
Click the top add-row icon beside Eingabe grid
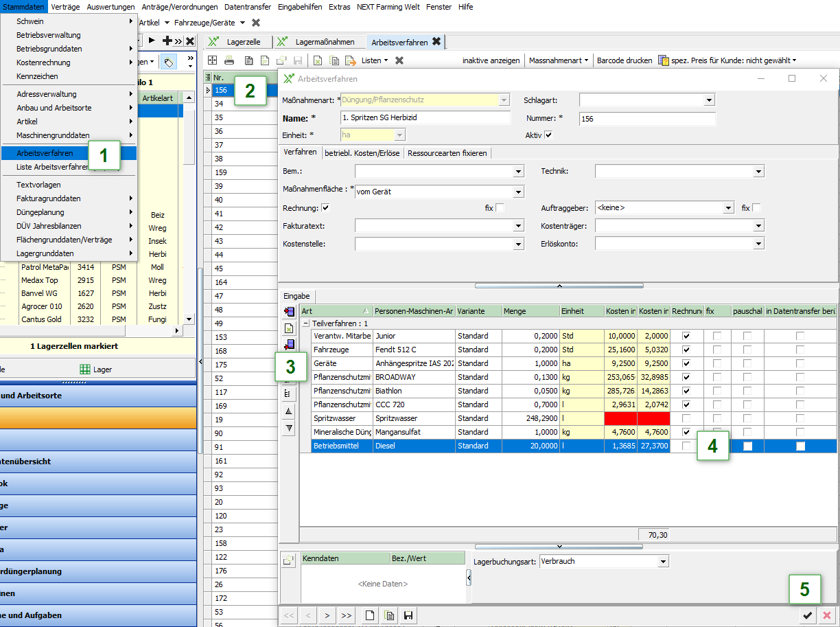[289, 312]
